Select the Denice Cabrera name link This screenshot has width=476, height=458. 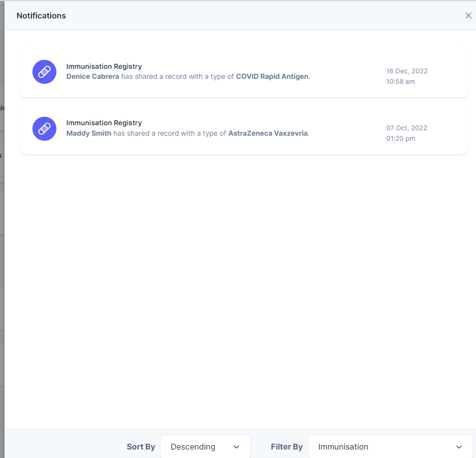click(93, 76)
